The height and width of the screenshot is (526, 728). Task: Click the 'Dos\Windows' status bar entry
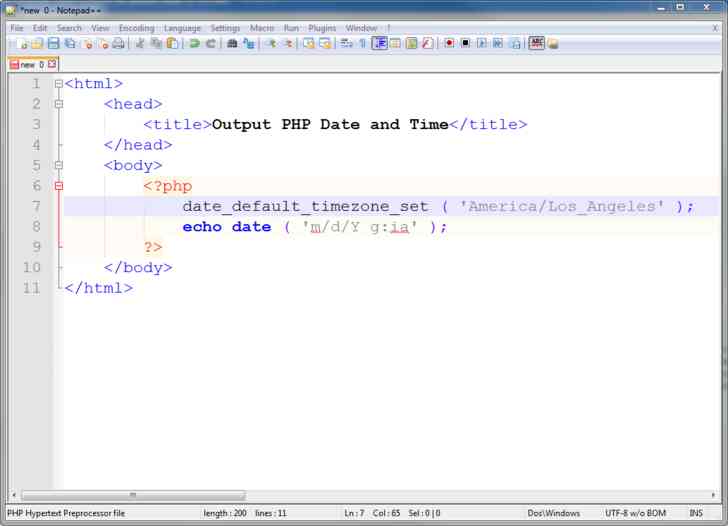[553, 513]
